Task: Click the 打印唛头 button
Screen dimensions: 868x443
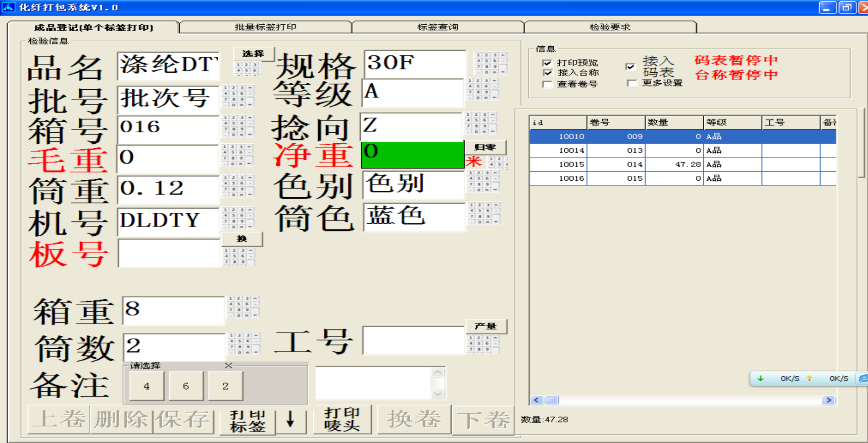Action: (342, 419)
